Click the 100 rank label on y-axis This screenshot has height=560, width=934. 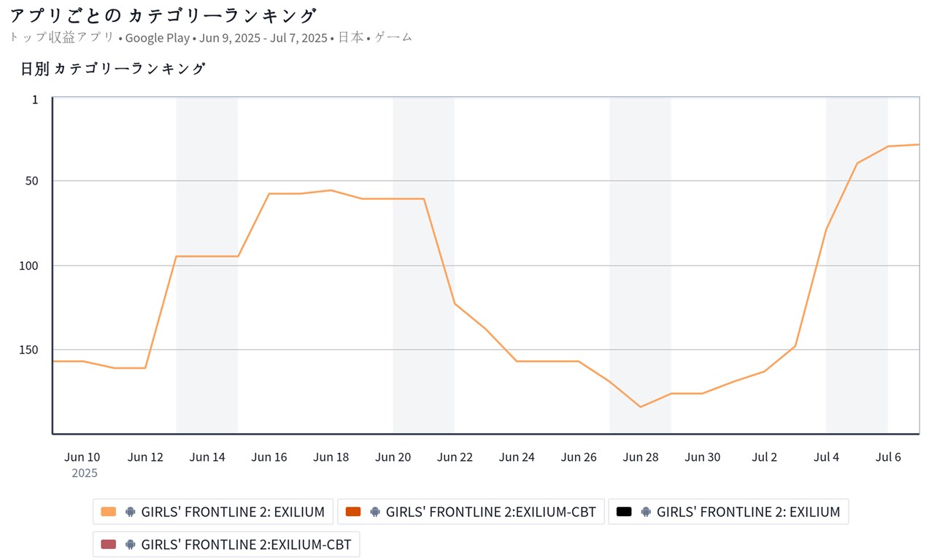point(28,265)
